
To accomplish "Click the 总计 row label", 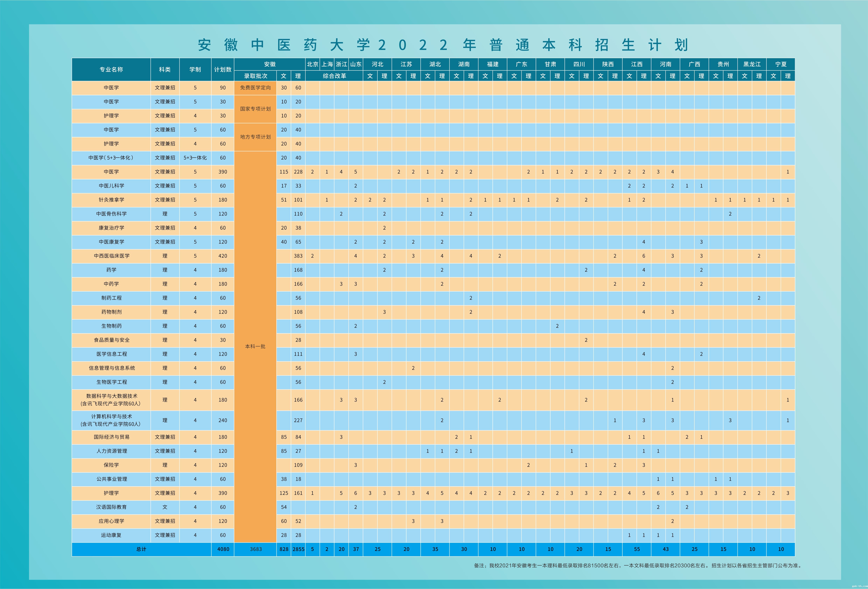I will (141, 549).
